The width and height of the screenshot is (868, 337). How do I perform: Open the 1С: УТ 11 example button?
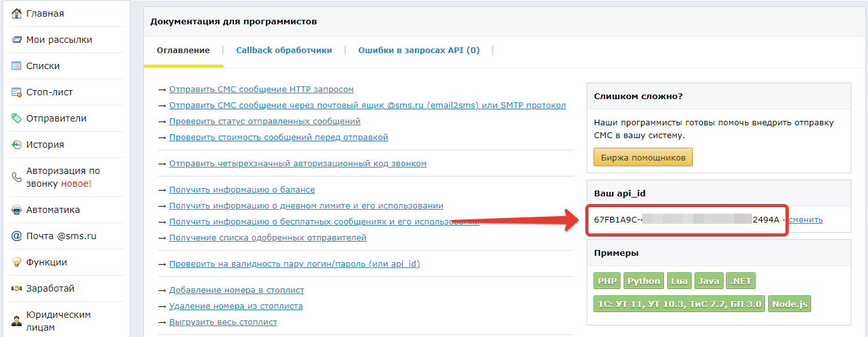pos(679,304)
